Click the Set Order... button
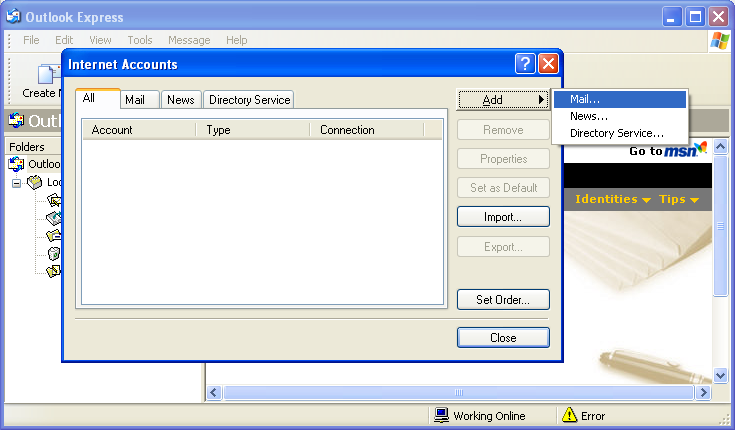The width and height of the screenshot is (735, 430). coord(503,300)
